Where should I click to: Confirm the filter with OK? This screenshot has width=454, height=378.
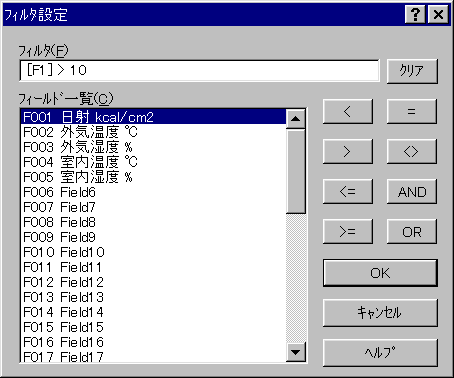click(x=380, y=273)
